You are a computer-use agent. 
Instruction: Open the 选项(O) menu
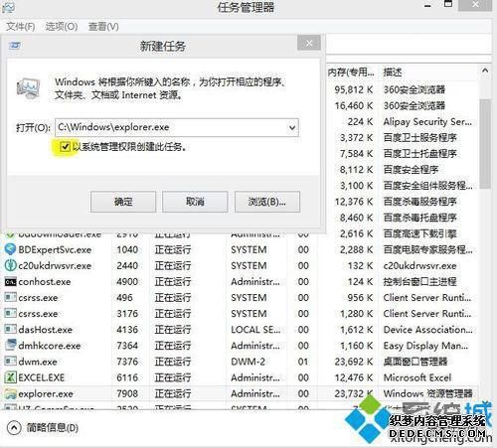click(x=62, y=27)
